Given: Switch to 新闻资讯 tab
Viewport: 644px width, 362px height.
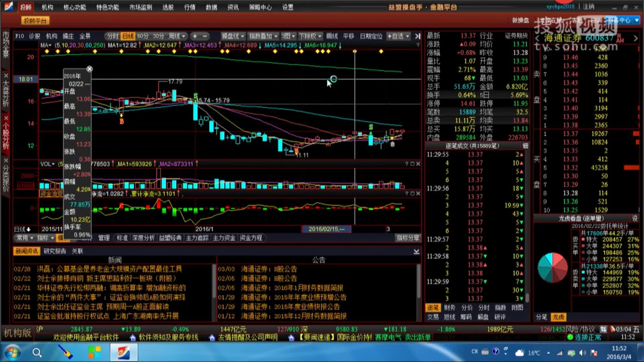Looking at the screenshot, I should point(26,251).
